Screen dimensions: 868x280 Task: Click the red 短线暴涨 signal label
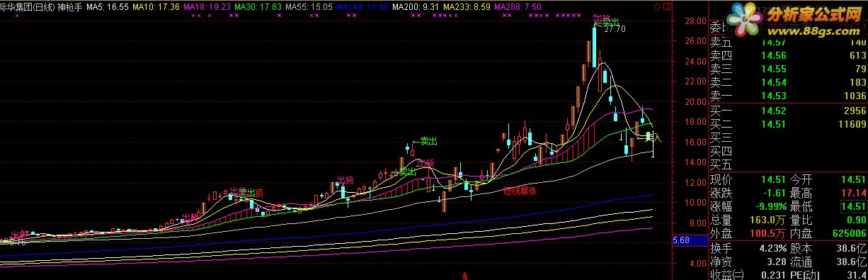coord(520,191)
